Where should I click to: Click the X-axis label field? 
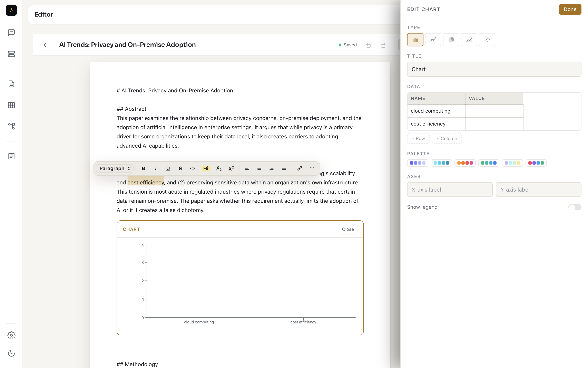(x=450, y=190)
